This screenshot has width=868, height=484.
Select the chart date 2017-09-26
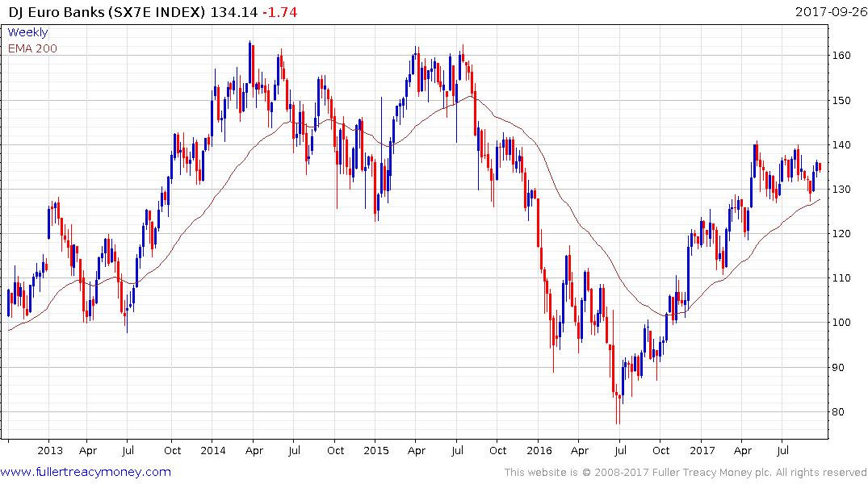tap(831, 11)
